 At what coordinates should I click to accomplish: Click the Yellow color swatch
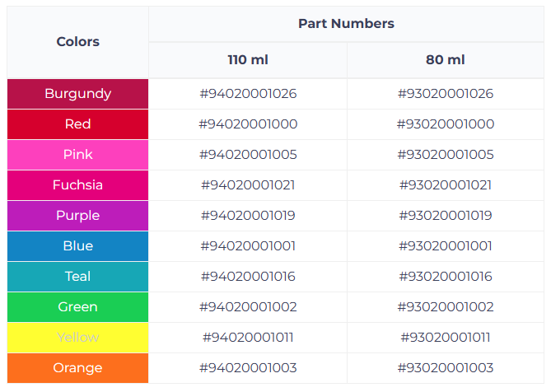coord(77,338)
